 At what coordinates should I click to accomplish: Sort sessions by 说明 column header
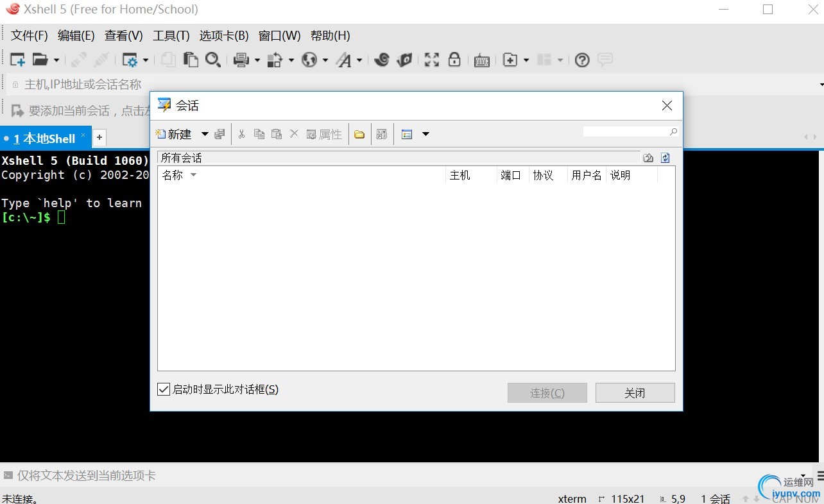pos(631,175)
